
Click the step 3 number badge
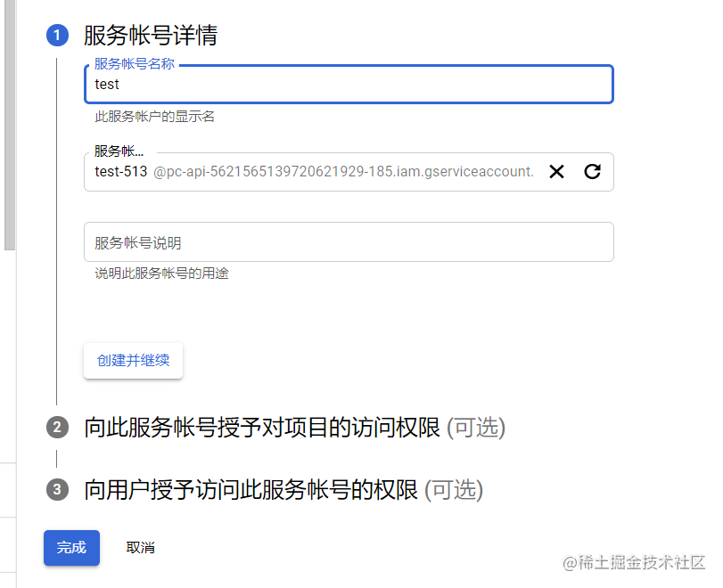[57, 489]
